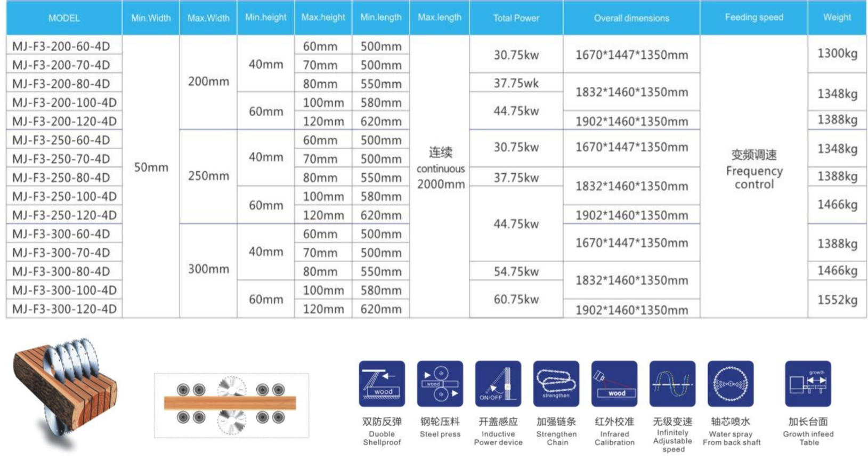Click the Infrared Calibration icon
This screenshot has height=460, width=868.
pos(614,384)
